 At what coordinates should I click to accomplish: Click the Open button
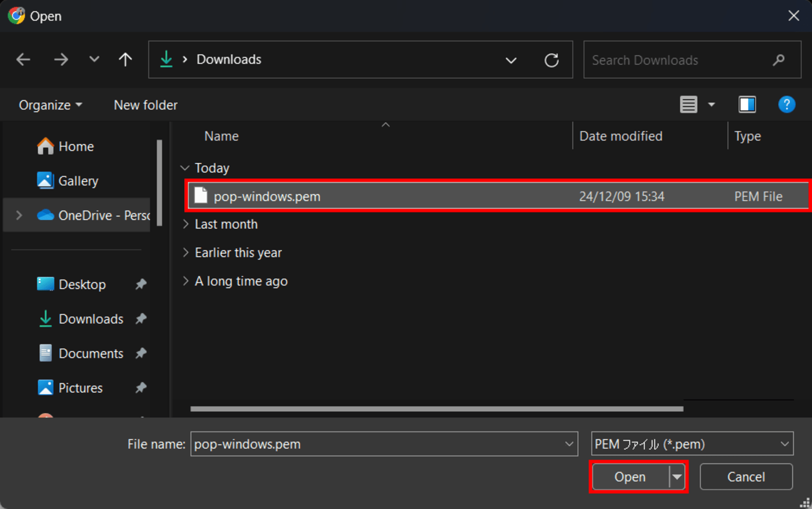(x=630, y=477)
